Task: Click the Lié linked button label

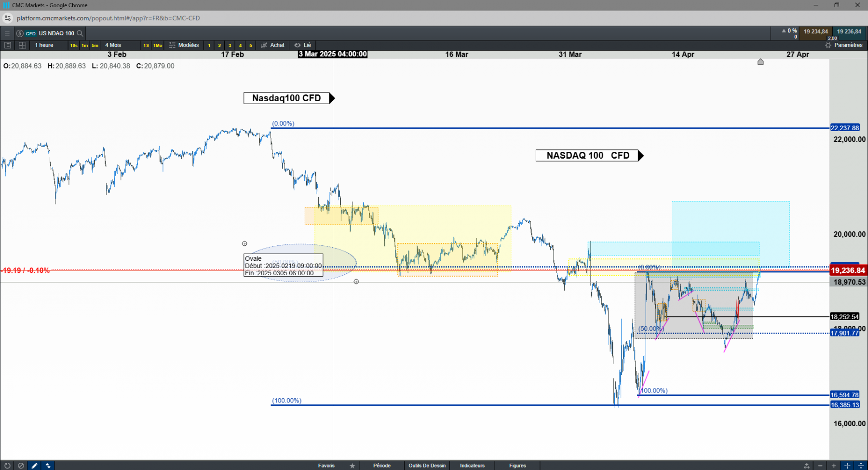Action: [307, 45]
